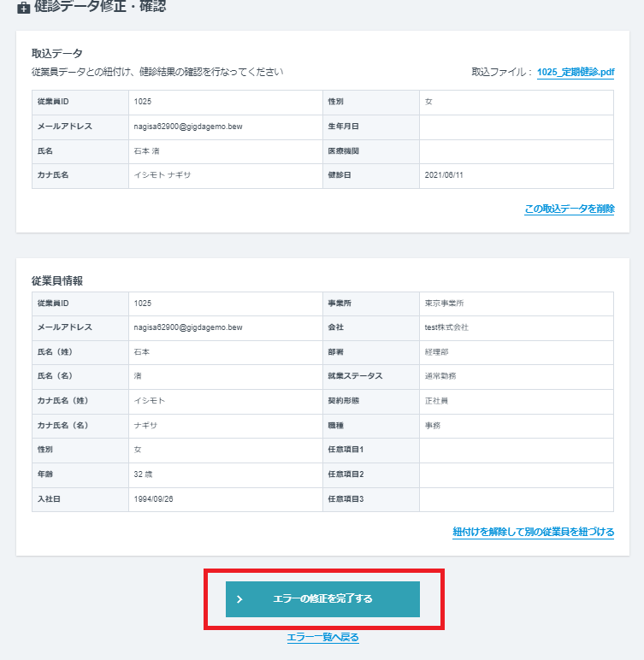Click the カナ氏名（名） value ナギサ

tap(145, 426)
